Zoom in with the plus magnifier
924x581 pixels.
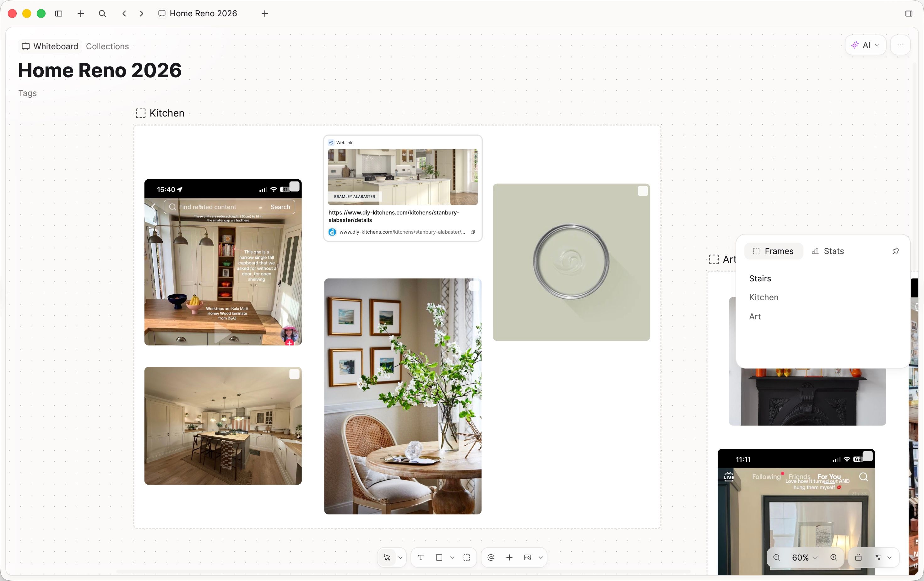[834, 557]
